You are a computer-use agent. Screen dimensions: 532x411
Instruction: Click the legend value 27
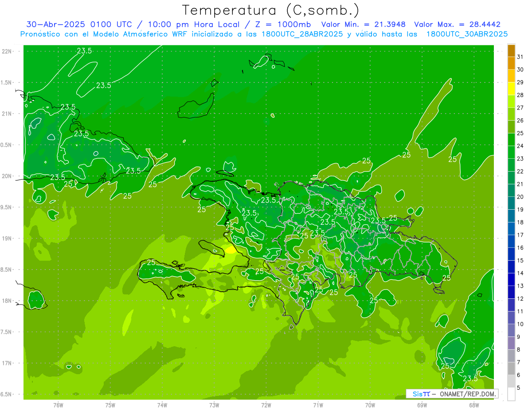point(520,108)
